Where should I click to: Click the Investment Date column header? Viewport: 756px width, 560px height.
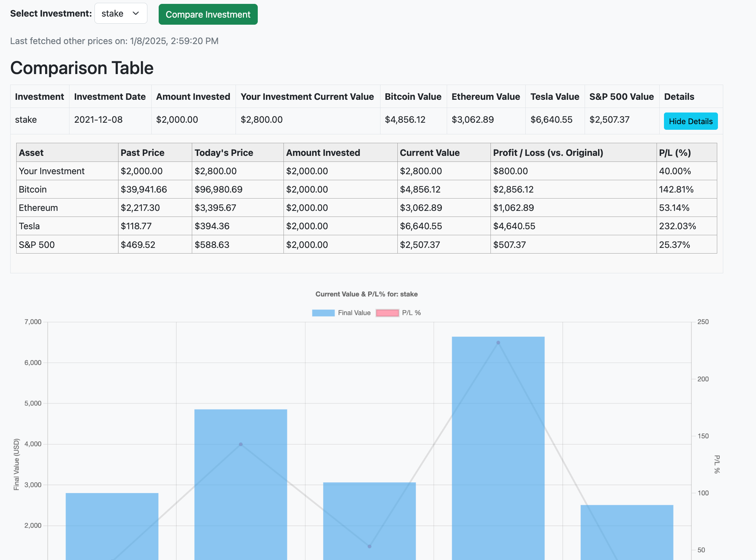pos(110,97)
